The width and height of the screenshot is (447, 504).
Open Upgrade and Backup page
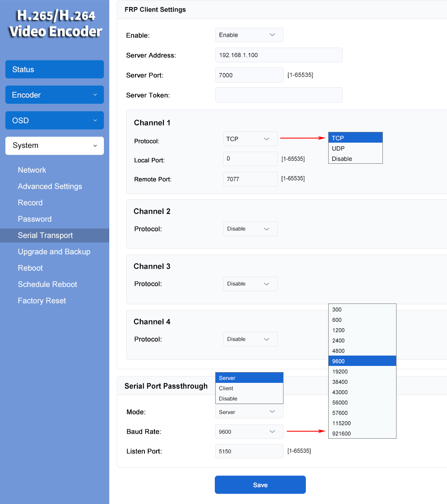(54, 252)
